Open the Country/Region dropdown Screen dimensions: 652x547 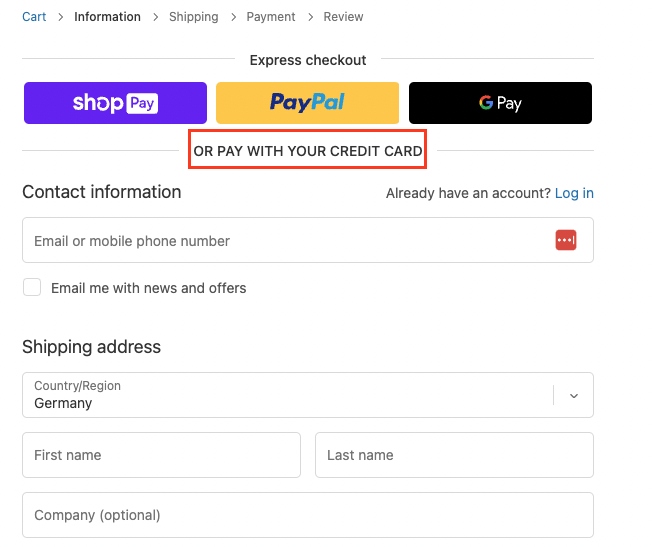[x=290, y=395]
